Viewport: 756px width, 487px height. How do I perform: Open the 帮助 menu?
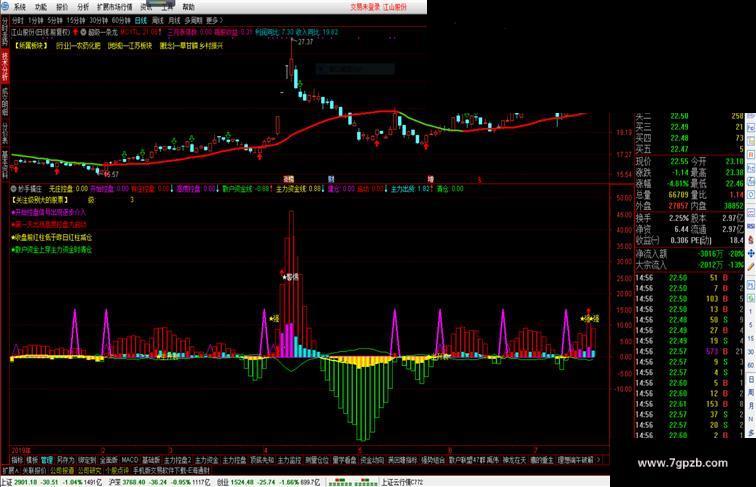(188, 7)
